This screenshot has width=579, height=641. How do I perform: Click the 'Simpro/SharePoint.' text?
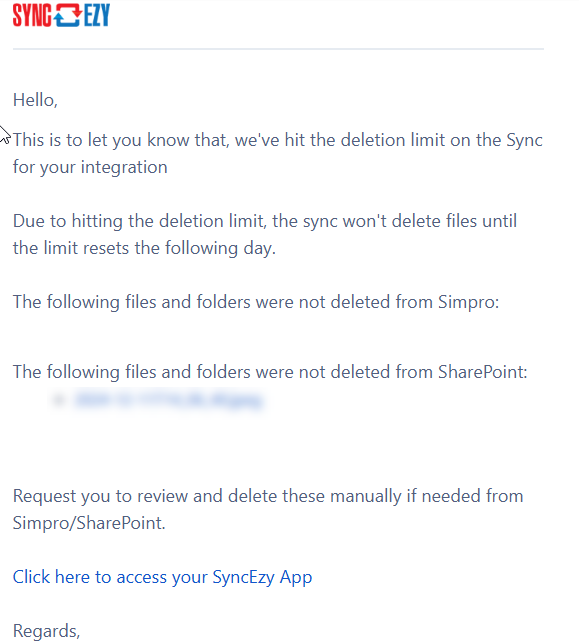point(89,523)
